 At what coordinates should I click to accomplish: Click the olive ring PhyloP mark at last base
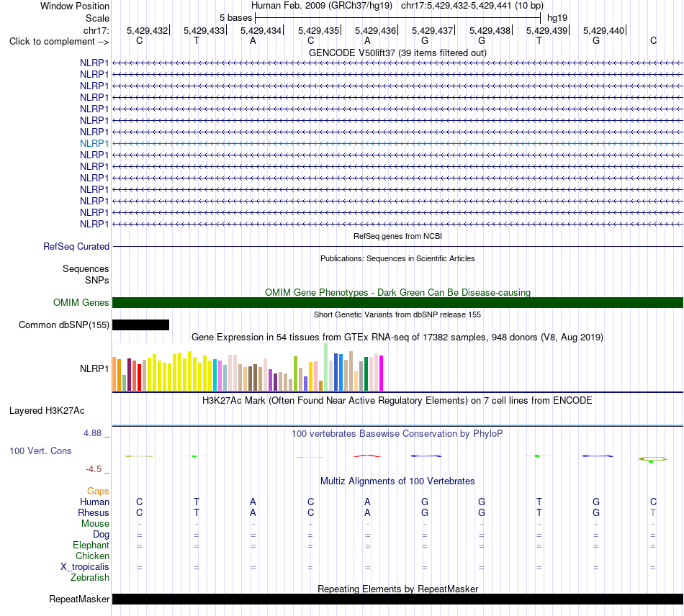coord(653,458)
